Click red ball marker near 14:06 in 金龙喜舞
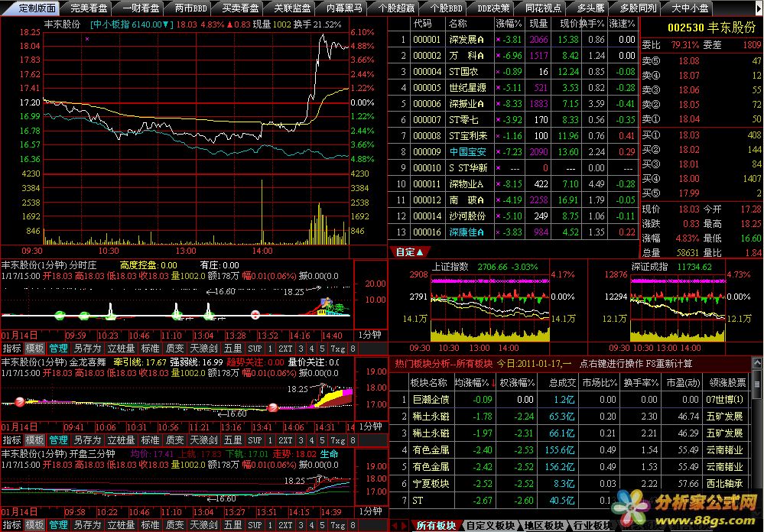764x532 pixels. click(x=272, y=407)
